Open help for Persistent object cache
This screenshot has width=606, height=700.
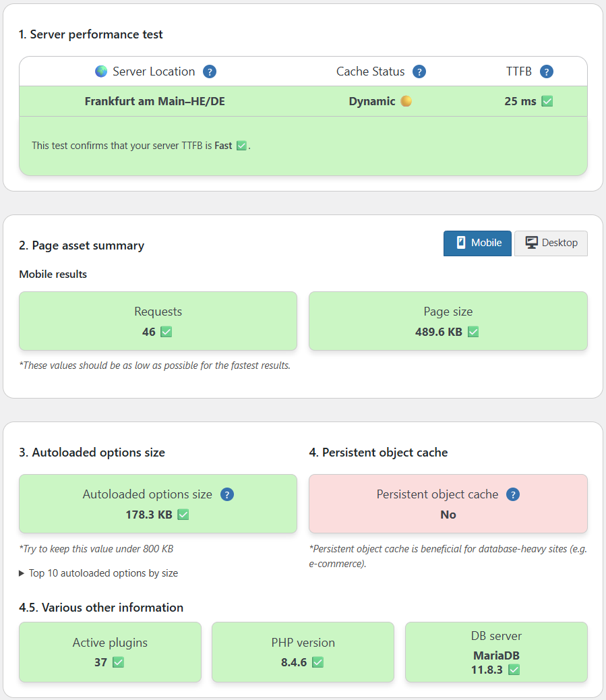click(x=513, y=494)
